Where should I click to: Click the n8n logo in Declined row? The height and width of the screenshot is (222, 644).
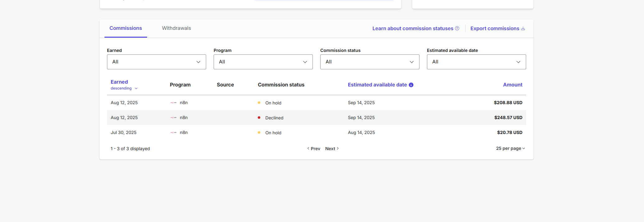coord(174,118)
